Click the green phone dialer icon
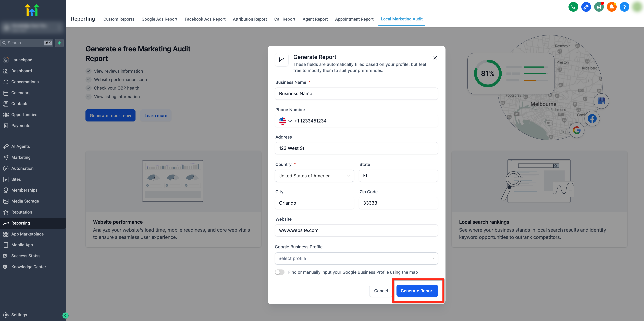The width and height of the screenshot is (644, 321). (573, 7)
